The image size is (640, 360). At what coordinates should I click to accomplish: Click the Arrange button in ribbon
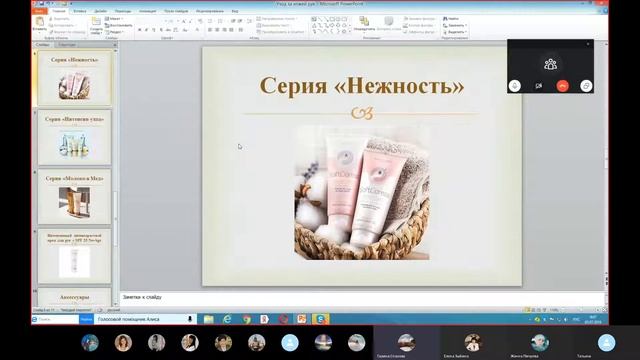tap(364, 24)
